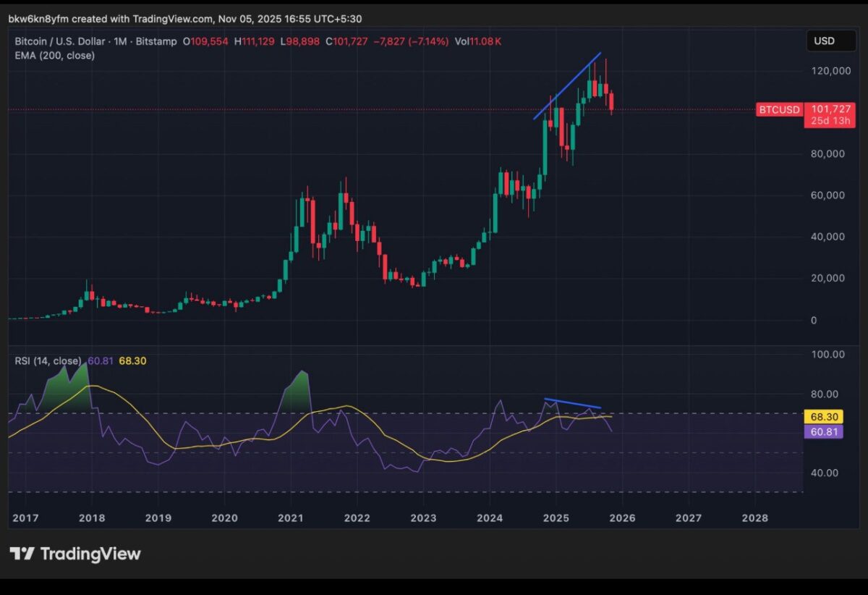Click the red BTCUSD symbol tag
868x595 pixels.
(x=778, y=110)
